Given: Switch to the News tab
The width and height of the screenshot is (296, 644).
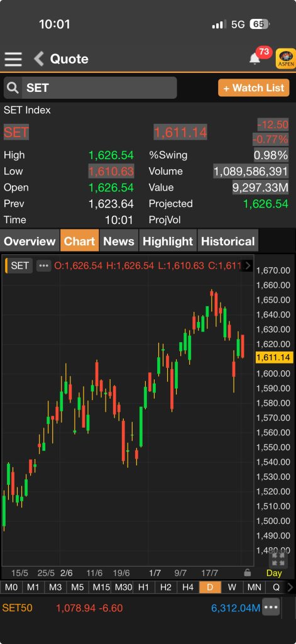Looking at the screenshot, I should tap(119, 241).
